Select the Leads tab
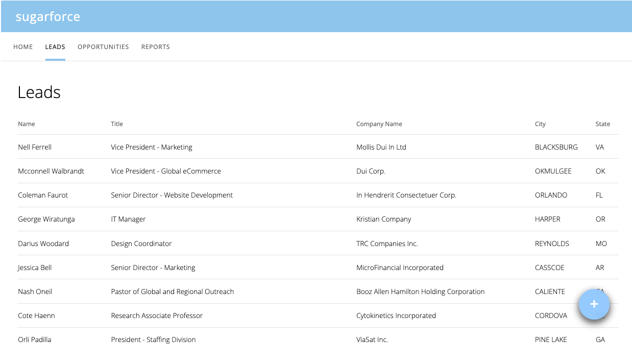 tap(55, 47)
